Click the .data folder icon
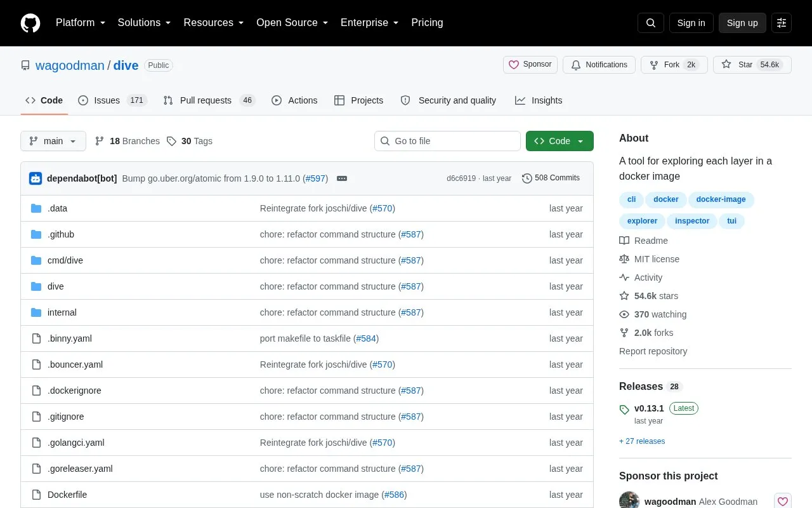The image size is (812, 508). pyautogui.click(x=36, y=208)
